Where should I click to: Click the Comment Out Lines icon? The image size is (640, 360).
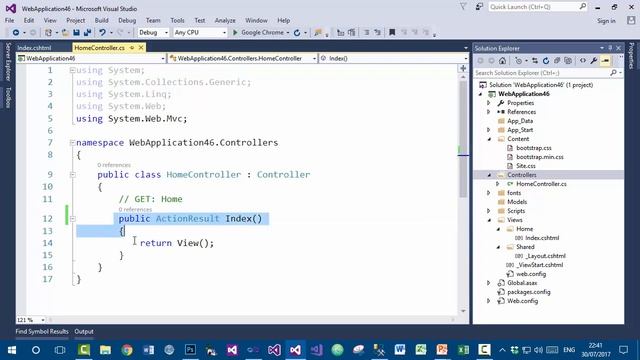[x=366, y=32]
